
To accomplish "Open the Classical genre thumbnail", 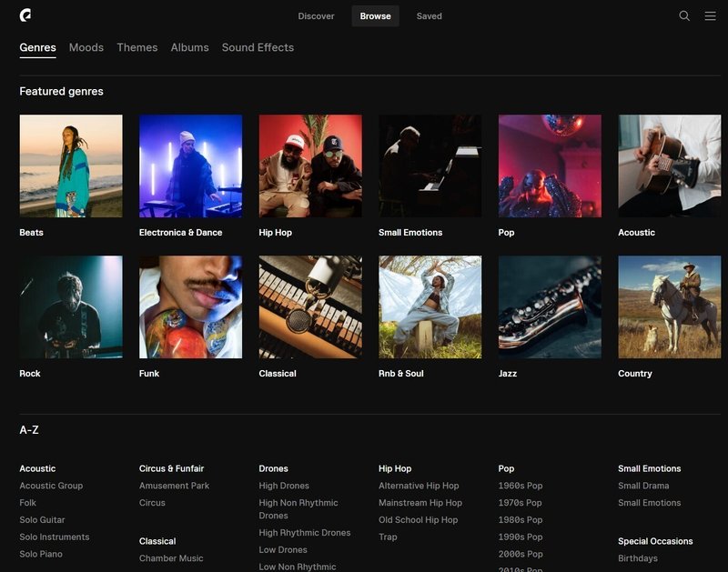I will 310,307.
